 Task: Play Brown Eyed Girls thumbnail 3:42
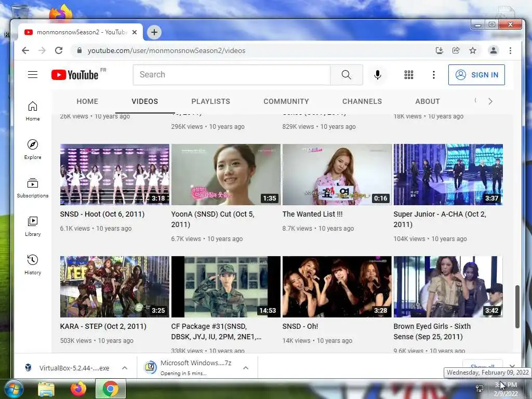(448, 287)
